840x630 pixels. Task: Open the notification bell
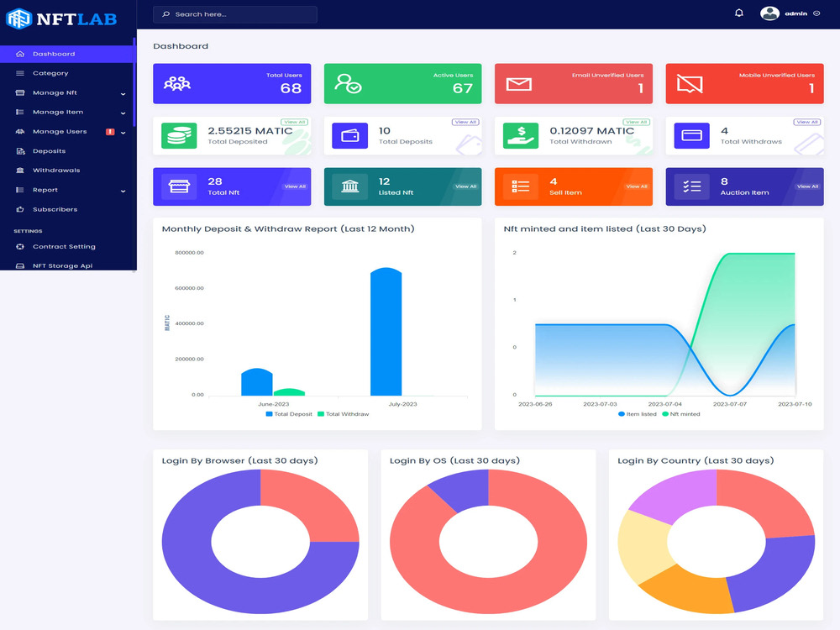click(738, 13)
